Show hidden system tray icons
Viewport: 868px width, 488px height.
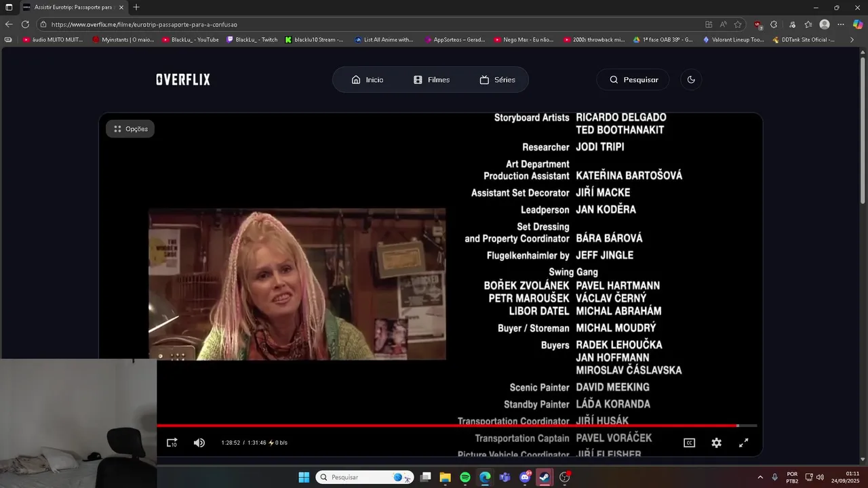(759, 477)
